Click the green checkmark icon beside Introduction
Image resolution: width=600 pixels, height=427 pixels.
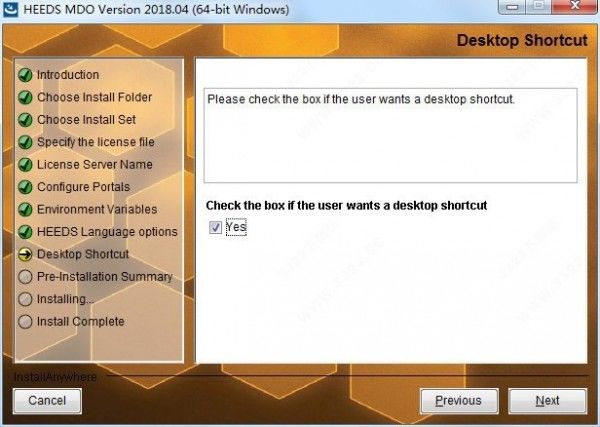pyautogui.click(x=25, y=75)
